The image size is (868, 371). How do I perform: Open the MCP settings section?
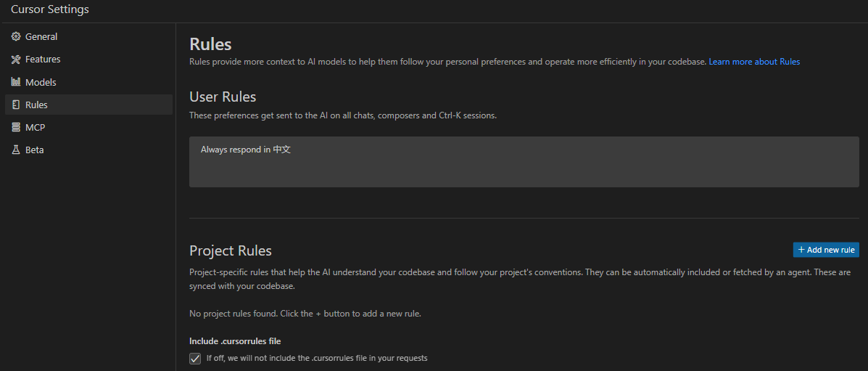(88, 128)
